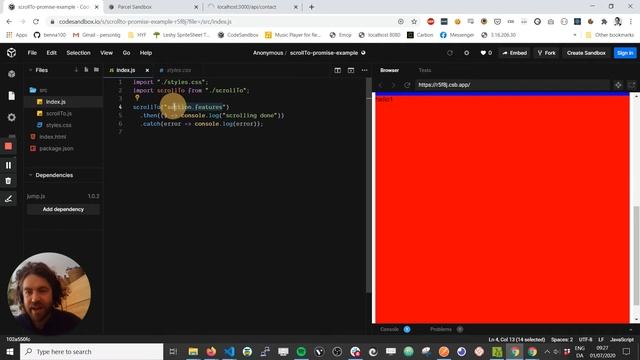Select index.js in the file tree
This screenshot has height=360, width=640.
pyautogui.click(x=56, y=102)
